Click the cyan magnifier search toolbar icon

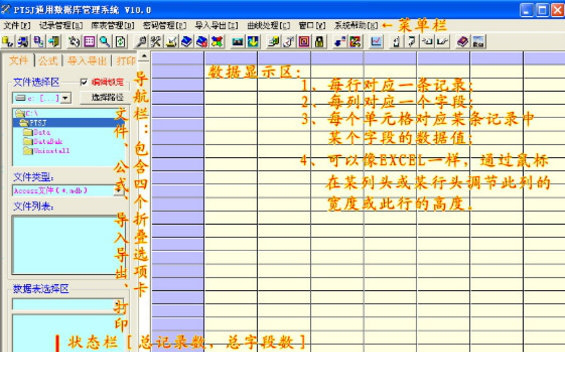(105, 42)
